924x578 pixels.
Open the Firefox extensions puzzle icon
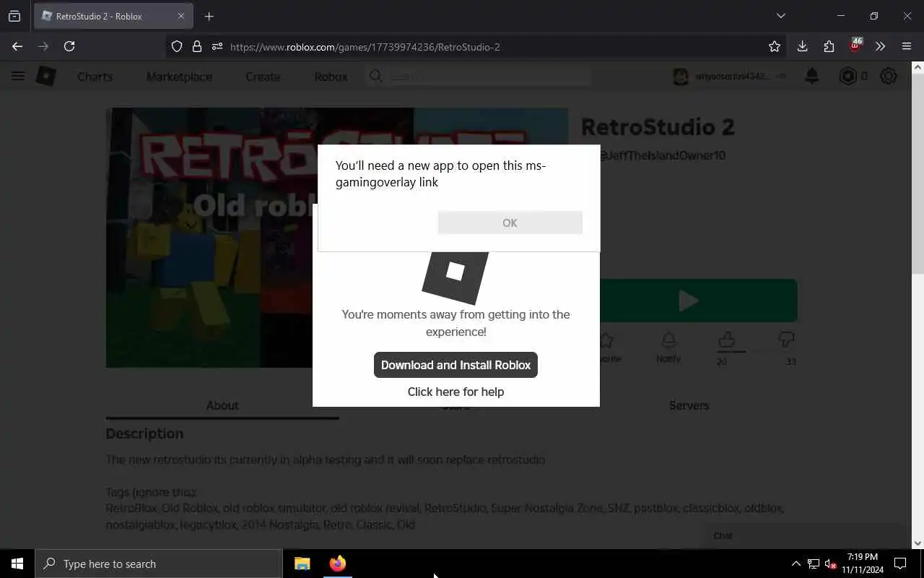pyautogui.click(x=829, y=46)
